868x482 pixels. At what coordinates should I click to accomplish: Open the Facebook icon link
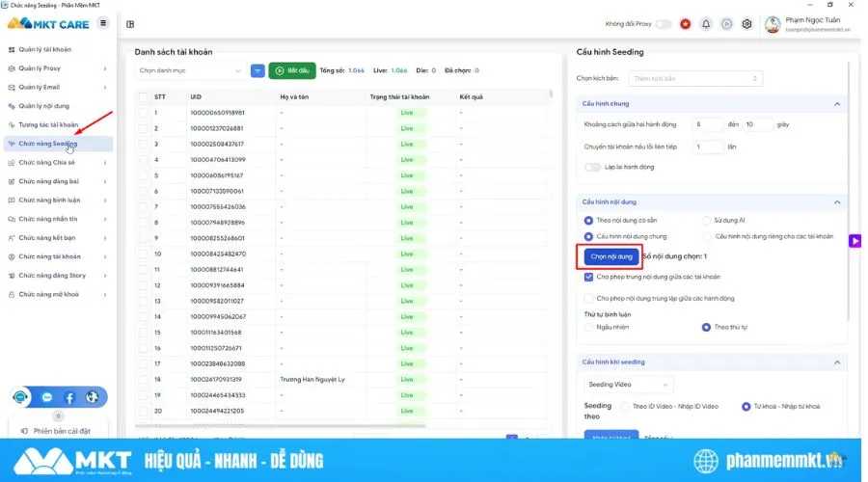click(69, 397)
